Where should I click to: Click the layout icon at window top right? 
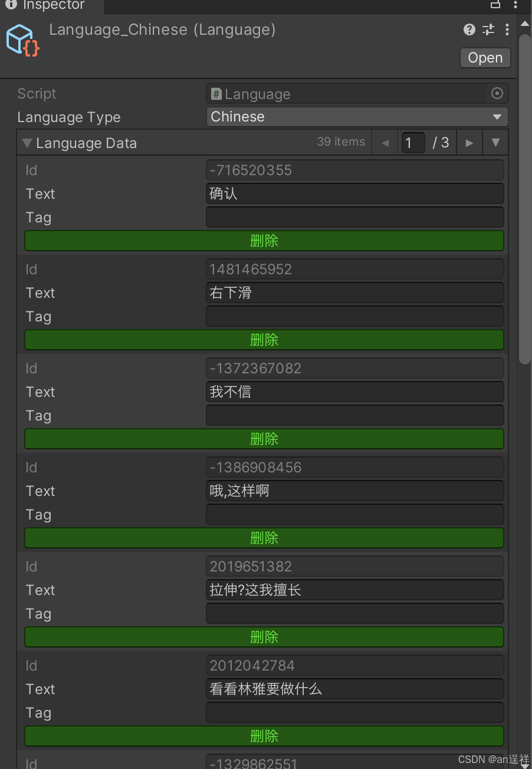click(x=495, y=5)
